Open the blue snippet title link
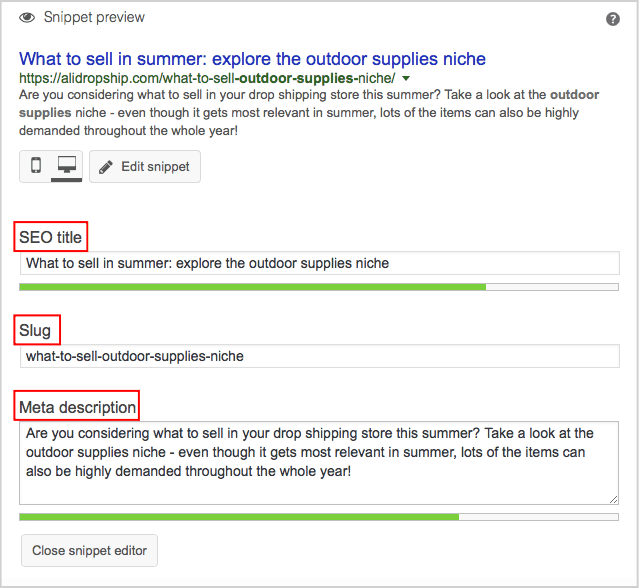This screenshot has width=639, height=588. [252, 59]
